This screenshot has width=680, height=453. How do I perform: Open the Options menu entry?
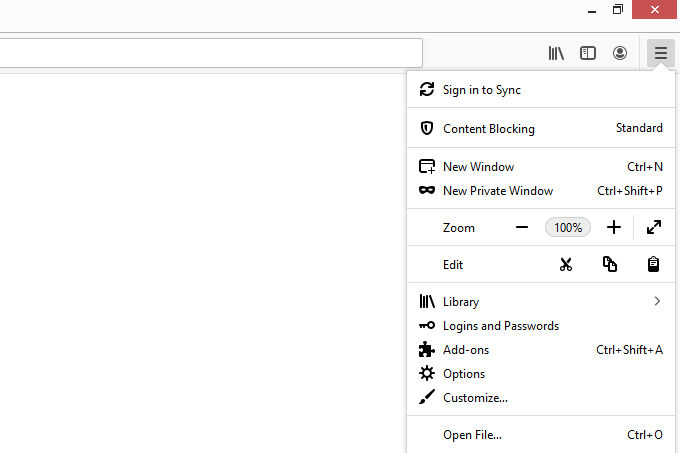541,374
